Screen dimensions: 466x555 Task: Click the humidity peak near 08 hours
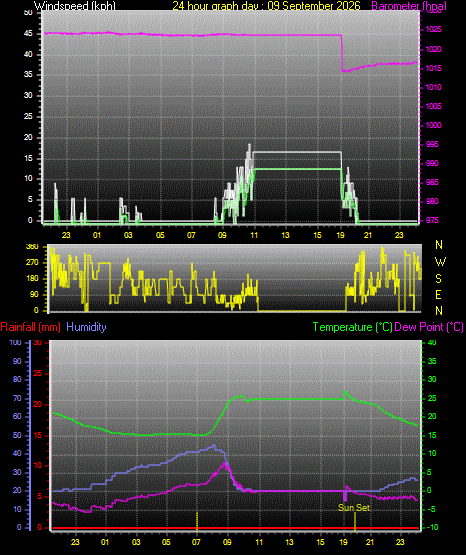click(214, 446)
